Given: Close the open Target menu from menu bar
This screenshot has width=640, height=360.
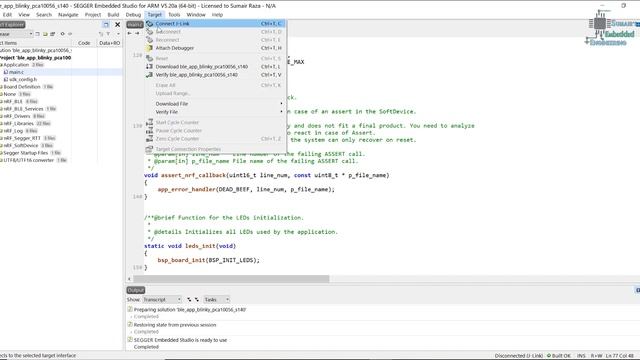Looking at the screenshot, I should pyautogui.click(x=155, y=15).
